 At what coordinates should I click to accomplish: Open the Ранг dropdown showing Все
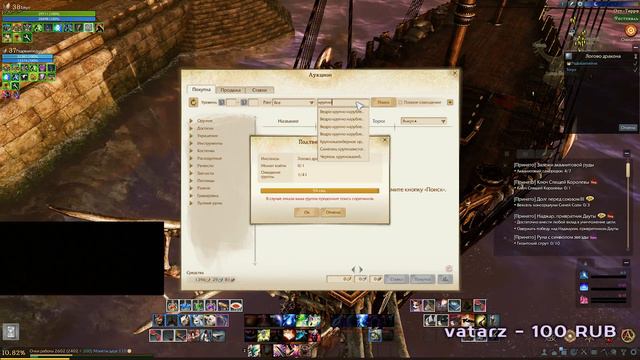(293, 102)
